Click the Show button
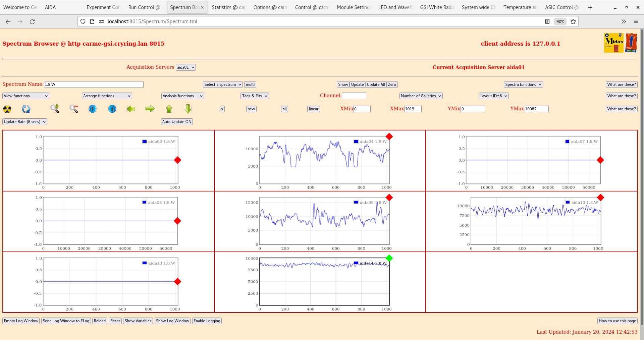This screenshot has width=644, height=340. click(x=343, y=84)
